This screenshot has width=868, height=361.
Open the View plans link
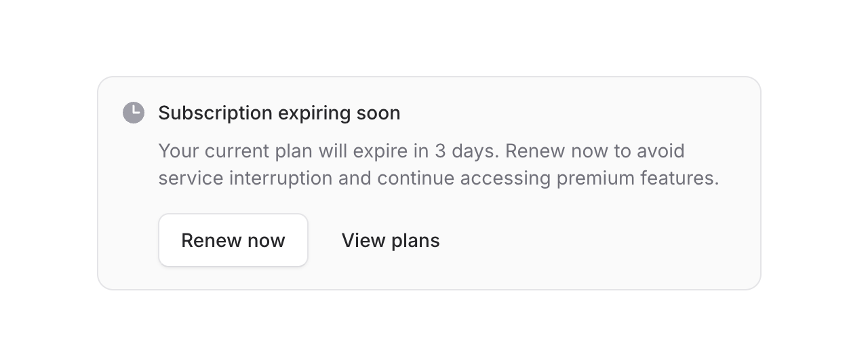[391, 240]
